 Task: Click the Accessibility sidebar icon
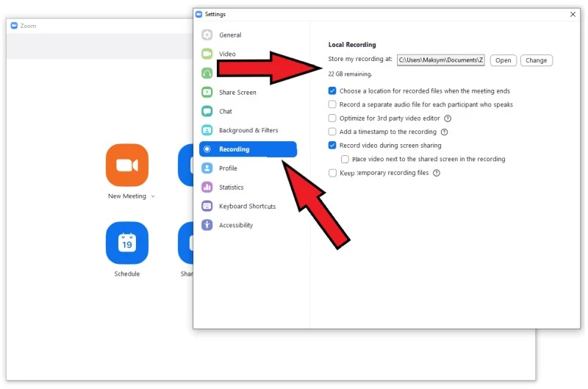(x=207, y=225)
